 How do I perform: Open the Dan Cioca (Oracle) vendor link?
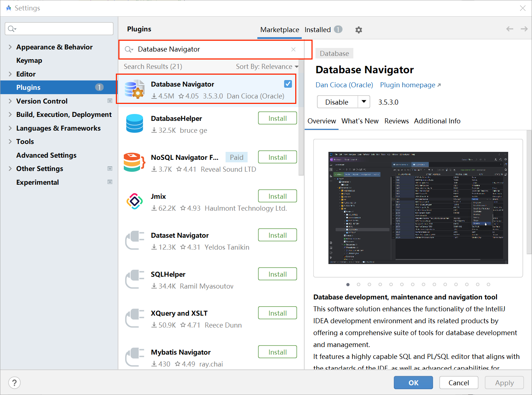344,85
